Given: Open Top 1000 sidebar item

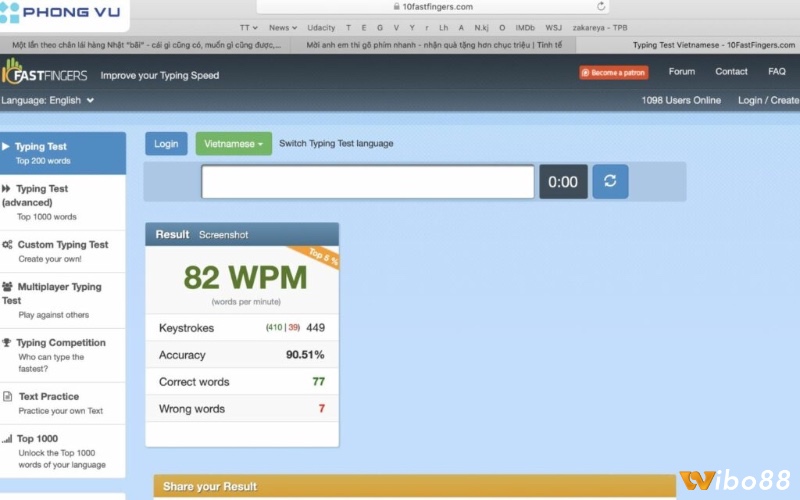Looking at the screenshot, I should 62,451.
